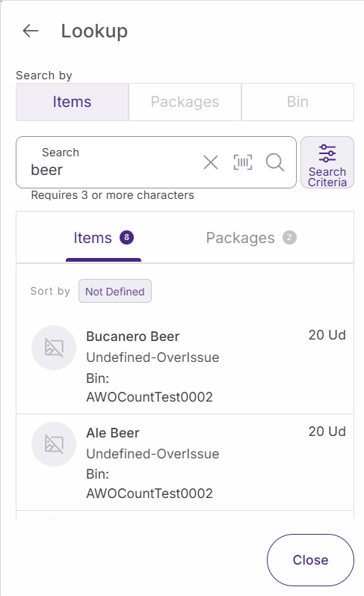The image size is (364, 596).
Task: Open the Ale Beer item row
Action: [x=185, y=462]
